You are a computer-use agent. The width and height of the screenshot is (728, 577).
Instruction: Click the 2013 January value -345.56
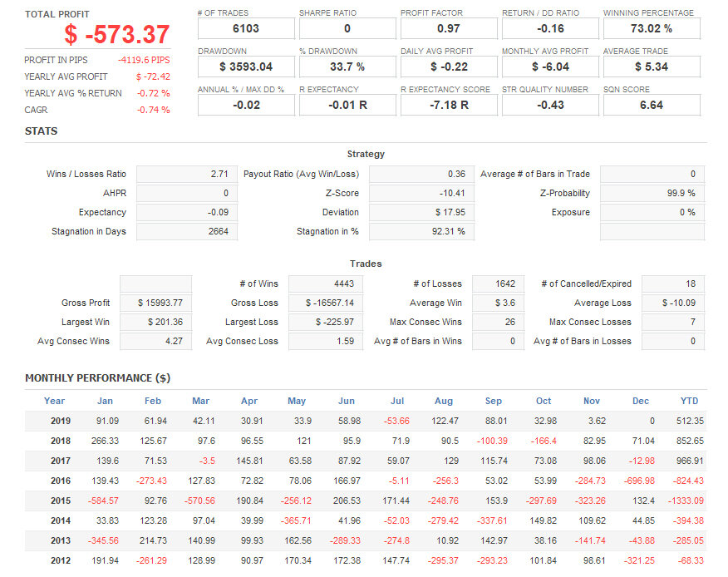pos(103,540)
